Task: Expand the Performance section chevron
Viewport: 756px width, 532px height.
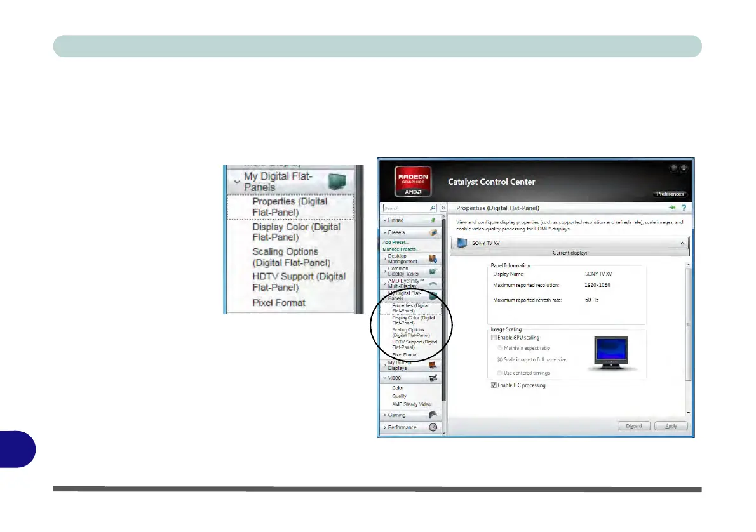Action: click(385, 427)
